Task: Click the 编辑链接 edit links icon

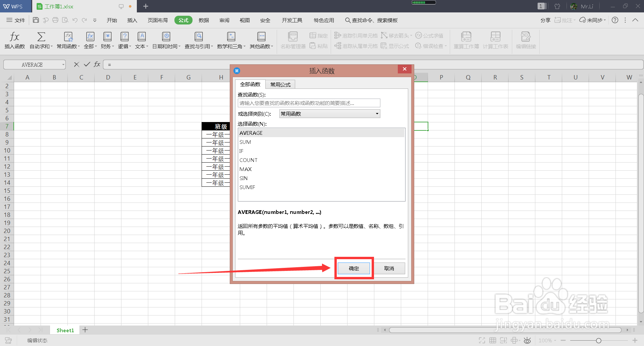Action: tap(526, 36)
